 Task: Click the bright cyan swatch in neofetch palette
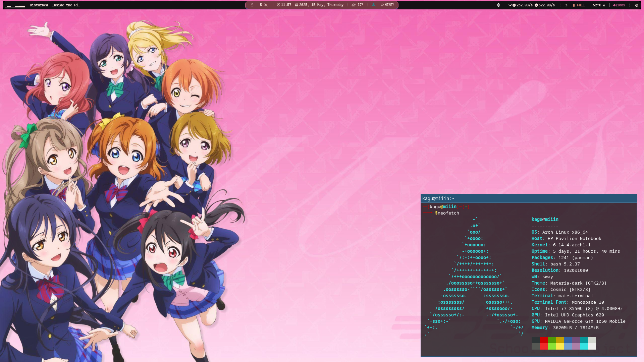coord(584,347)
